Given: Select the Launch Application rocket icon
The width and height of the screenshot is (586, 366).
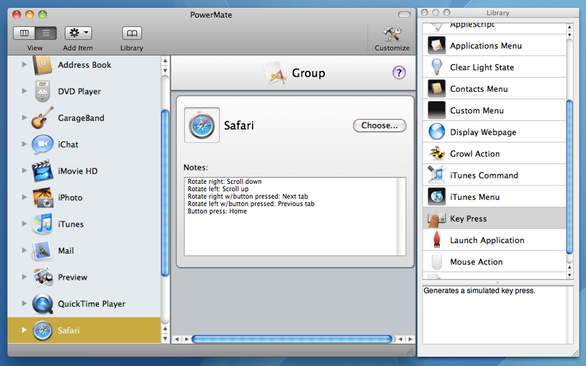Looking at the screenshot, I should click(x=437, y=240).
